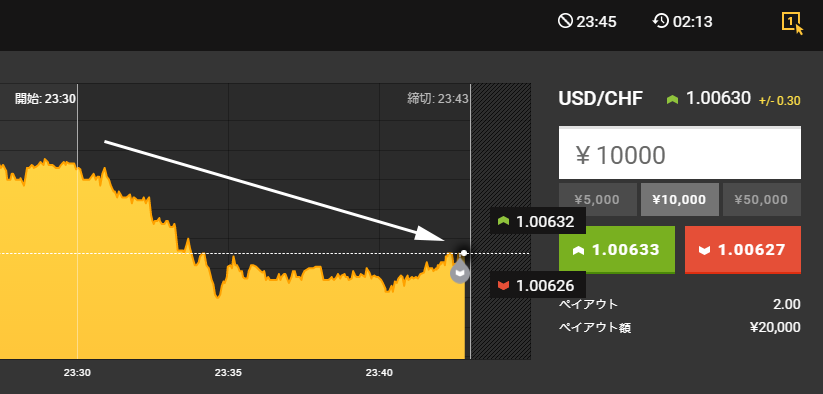Click the gray marker pin on chart

[460, 272]
